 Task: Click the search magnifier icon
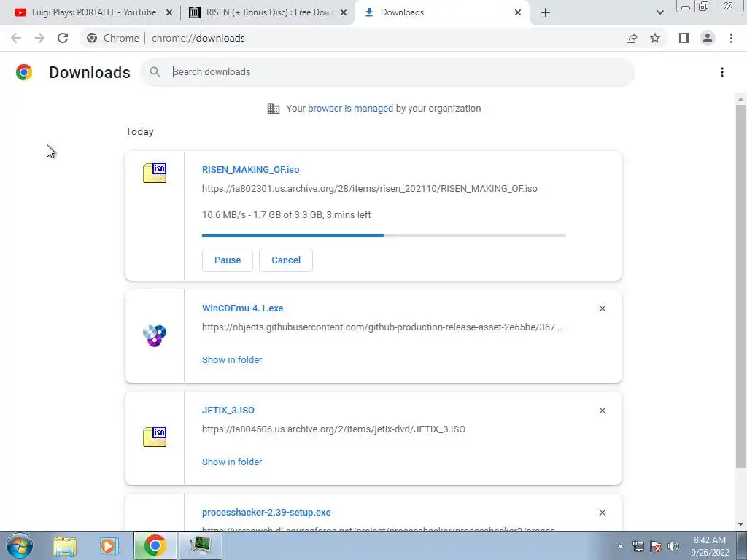point(155,72)
